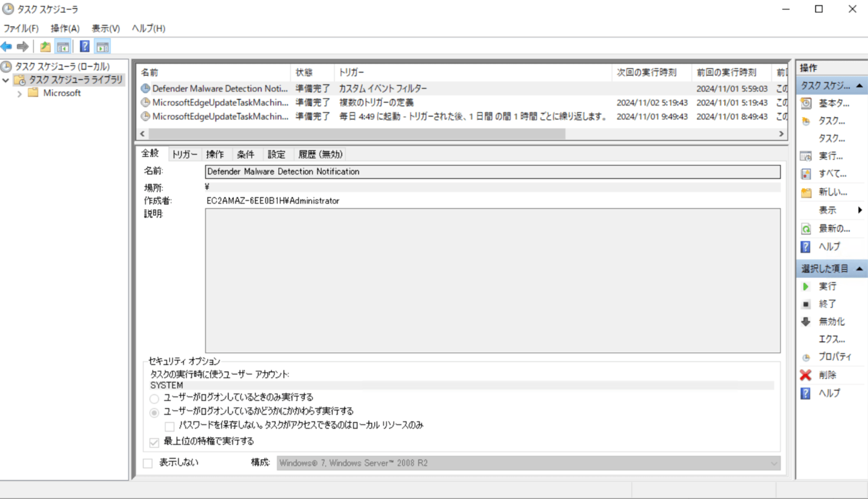
Task: Click the 新しい... new folder icon
Action: [806, 192]
